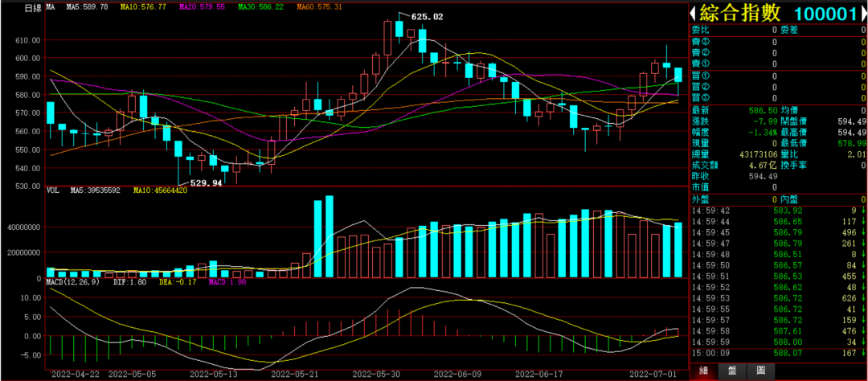Click the 2022-07-01 date label

pos(653,374)
